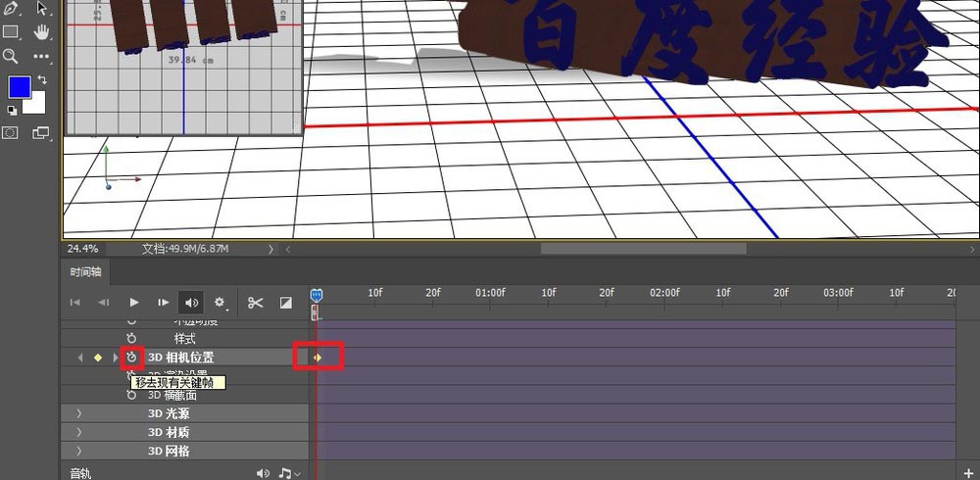980x480 pixels.
Task: Reset default foreground and background colors
Action: [12, 110]
